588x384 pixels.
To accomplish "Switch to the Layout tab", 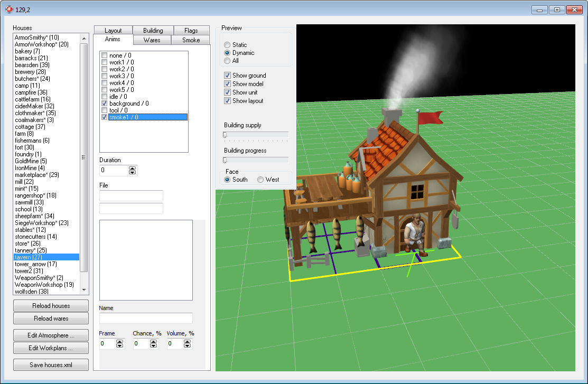I will (x=113, y=31).
